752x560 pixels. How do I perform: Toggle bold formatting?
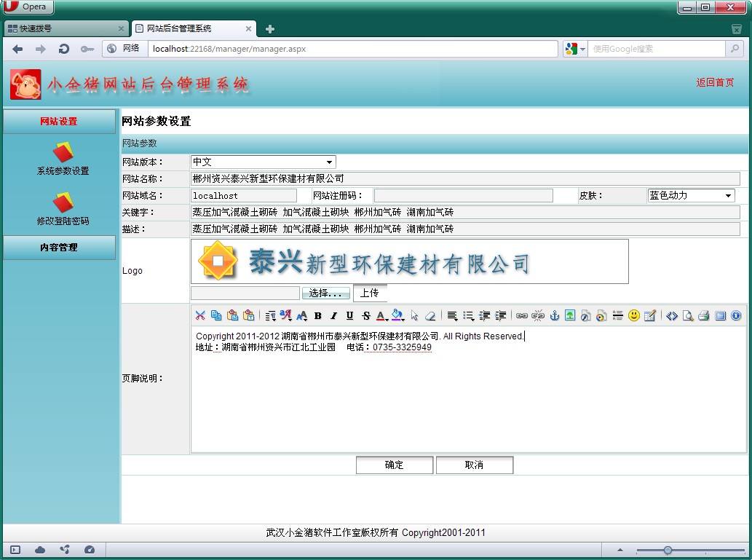point(317,315)
